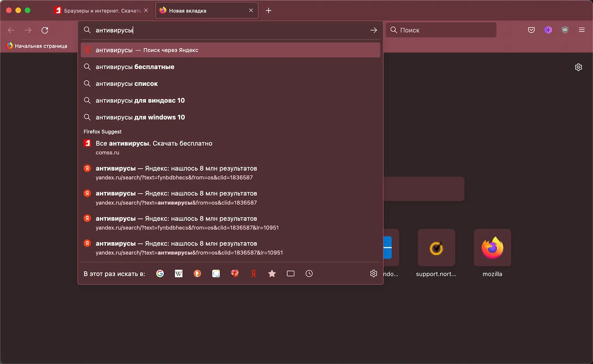Open yandex result text=антивирусы with lr=10951
This screenshot has height=364, width=593.
pos(230,248)
